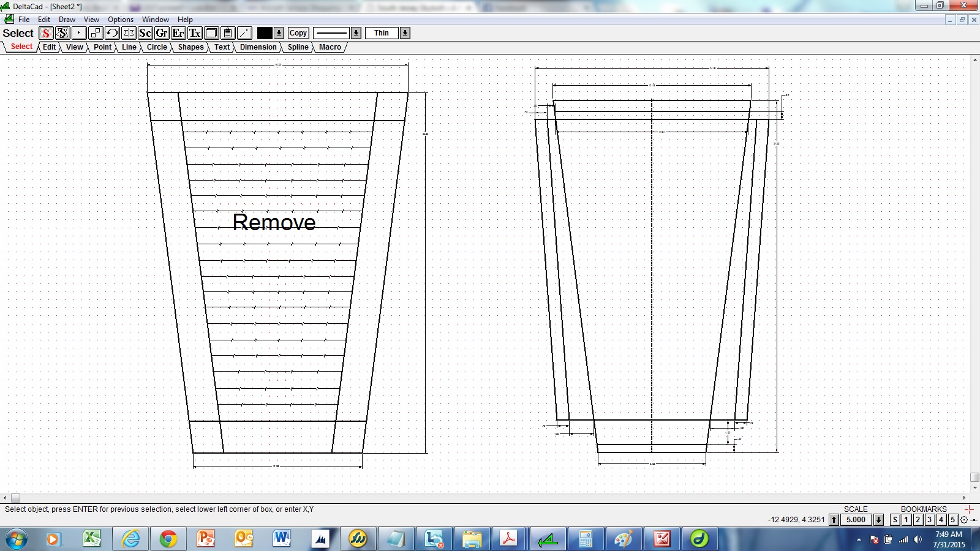Toggle bookmark S button
The width and height of the screenshot is (980, 551).
click(x=895, y=520)
